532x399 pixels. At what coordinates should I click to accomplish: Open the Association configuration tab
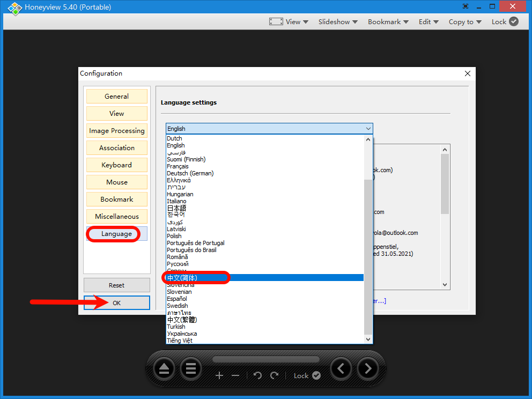tap(117, 148)
